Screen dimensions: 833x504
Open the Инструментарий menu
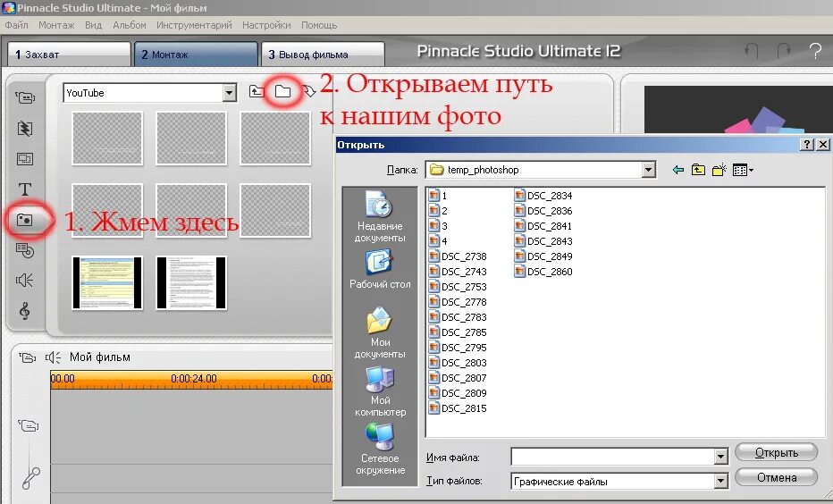[194, 25]
